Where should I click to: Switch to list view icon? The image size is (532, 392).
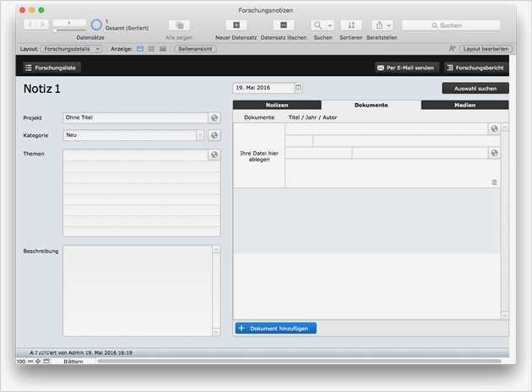pos(151,49)
